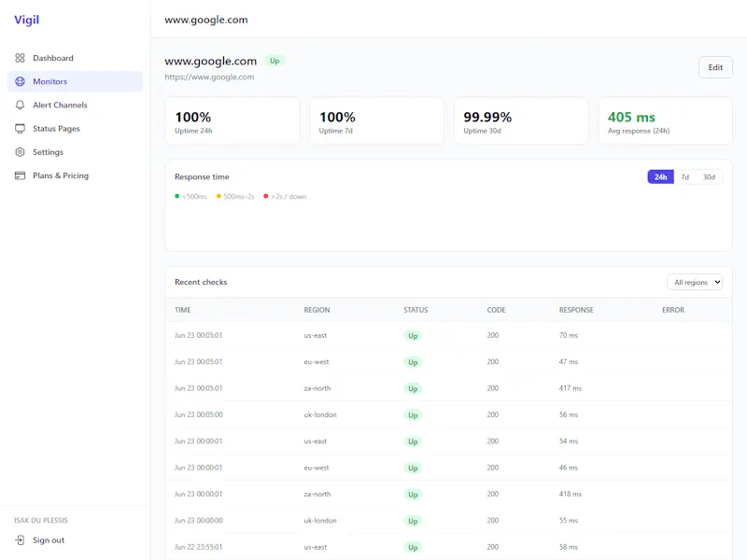This screenshot has height=560, width=747.
Task: Open the All regions dropdown
Action: (695, 283)
